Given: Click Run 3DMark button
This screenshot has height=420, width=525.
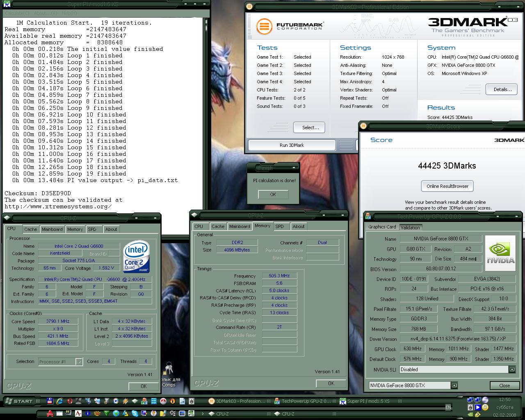Looking at the screenshot, I should coord(292,145).
